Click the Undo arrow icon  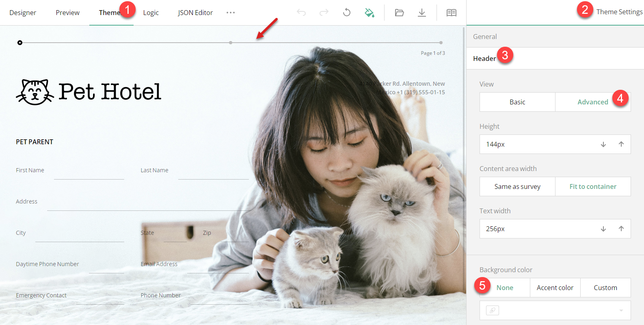pyautogui.click(x=301, y=13)
